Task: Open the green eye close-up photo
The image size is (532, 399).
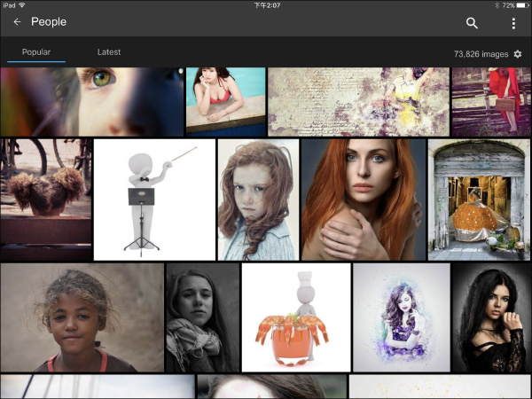Action: [91, 101]
